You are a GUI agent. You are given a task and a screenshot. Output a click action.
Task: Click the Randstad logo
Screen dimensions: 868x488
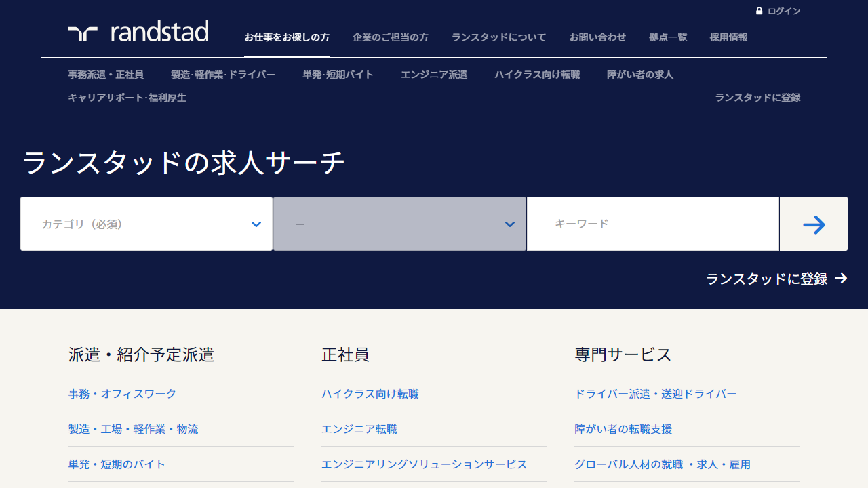coord(138,32)
